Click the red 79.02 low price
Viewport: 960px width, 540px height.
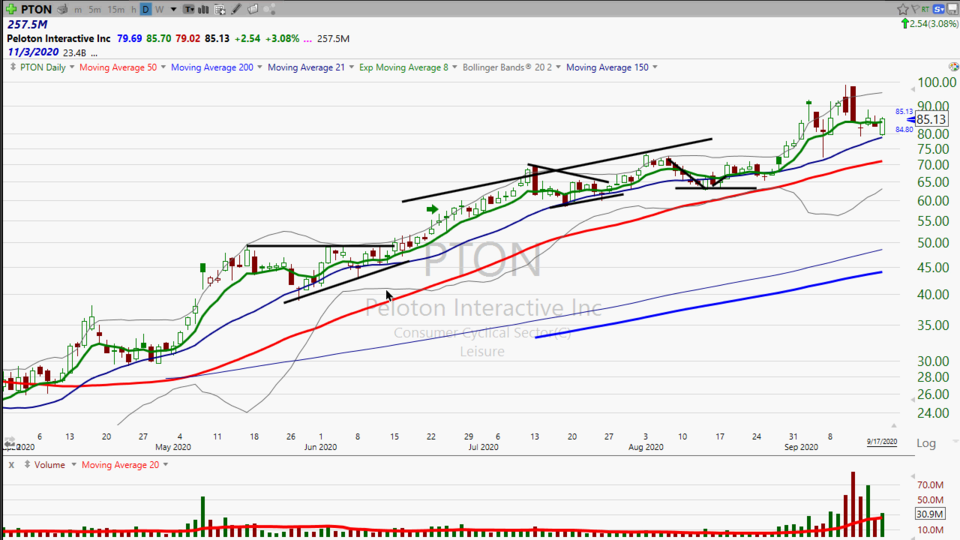pyautogui.click(x=187, y=38)
